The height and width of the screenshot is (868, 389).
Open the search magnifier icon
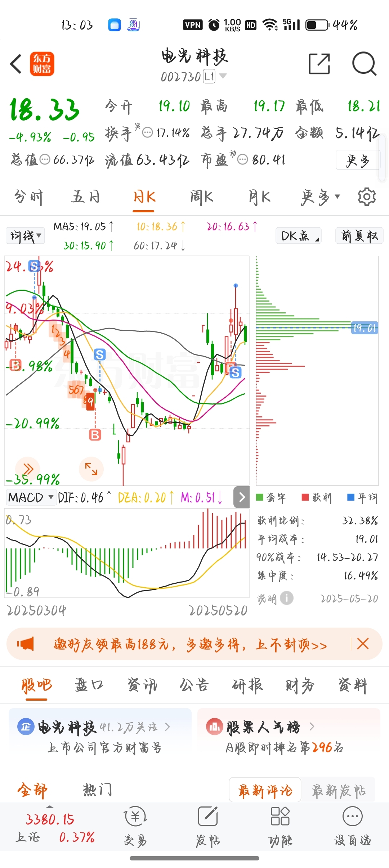click(364, 64)
